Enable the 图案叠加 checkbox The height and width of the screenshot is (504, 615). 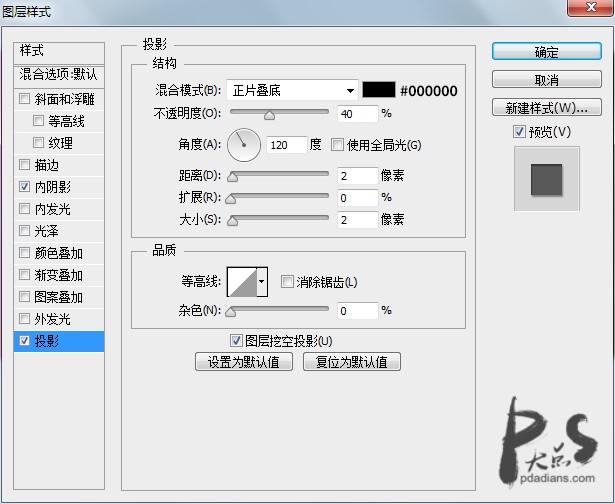pyautogui.click(x=24, y=296)
